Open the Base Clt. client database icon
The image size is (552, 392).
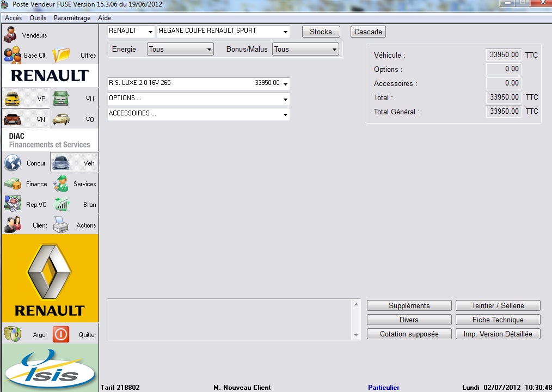click(13, 55)
